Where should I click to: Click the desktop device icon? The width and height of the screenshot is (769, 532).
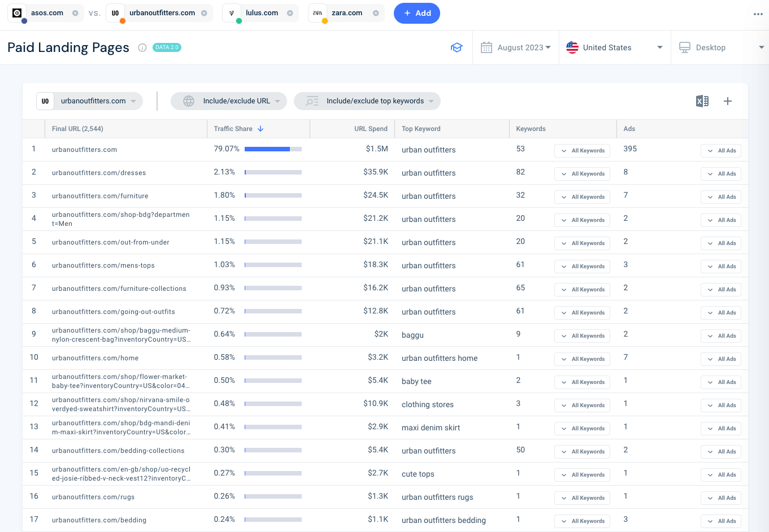click(685, 47)
